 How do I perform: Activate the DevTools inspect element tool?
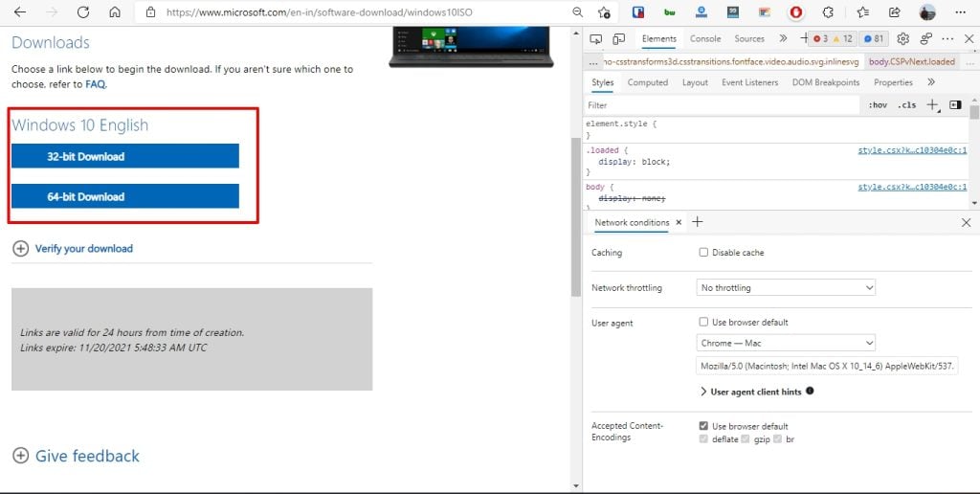[x=596, y=38]
